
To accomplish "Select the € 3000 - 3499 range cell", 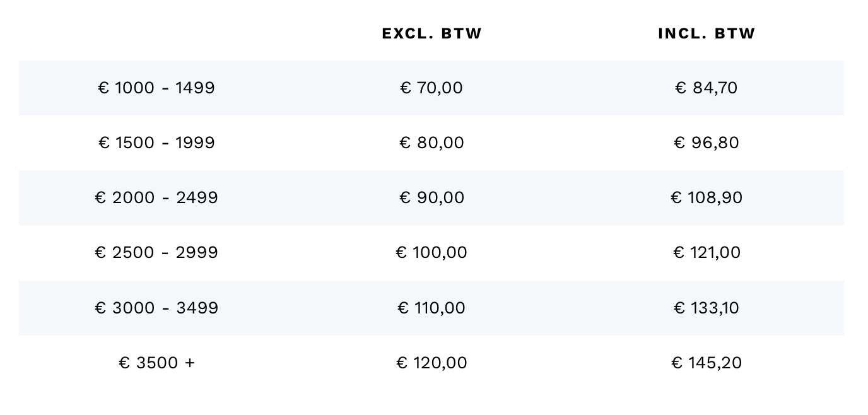I will pos(156,308).
